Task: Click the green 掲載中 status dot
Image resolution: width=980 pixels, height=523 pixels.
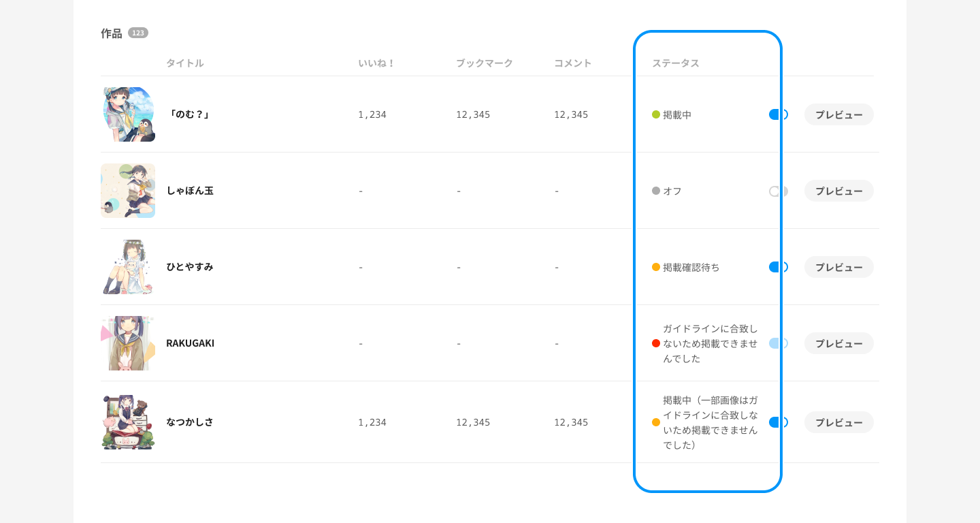Action: tap(656, 114)
